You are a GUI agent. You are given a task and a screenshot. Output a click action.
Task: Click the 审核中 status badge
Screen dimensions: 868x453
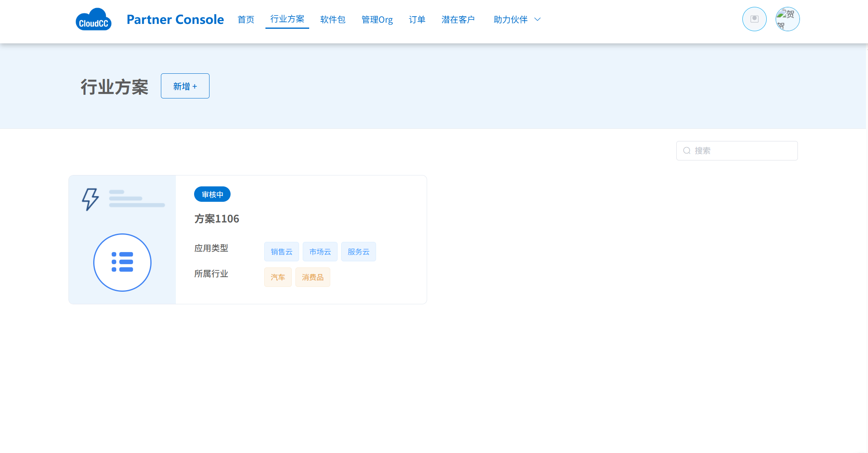(212, 194)
